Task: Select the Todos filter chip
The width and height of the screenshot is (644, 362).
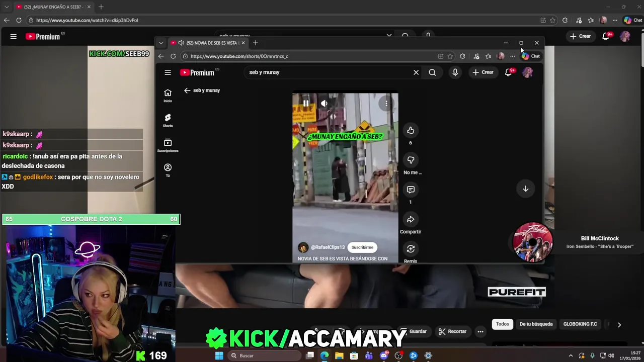Action: 503,324
